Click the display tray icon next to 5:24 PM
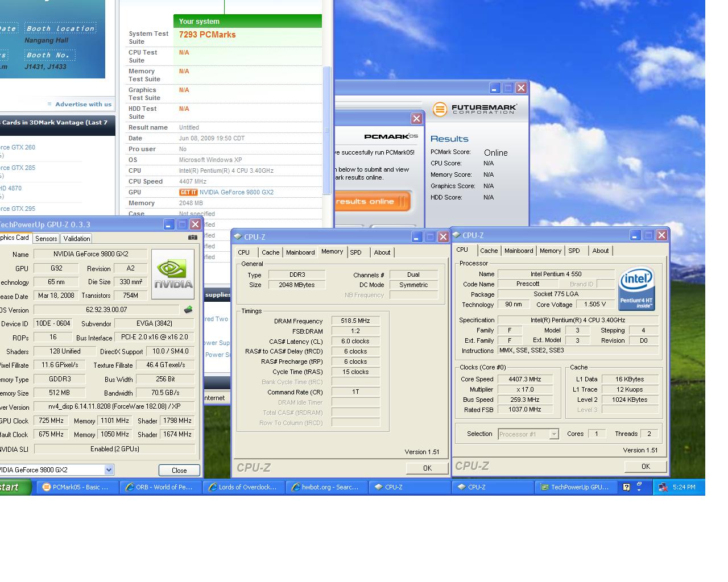Image resolution: width=728 pixels, height=582 pixels. pos(663,487)
